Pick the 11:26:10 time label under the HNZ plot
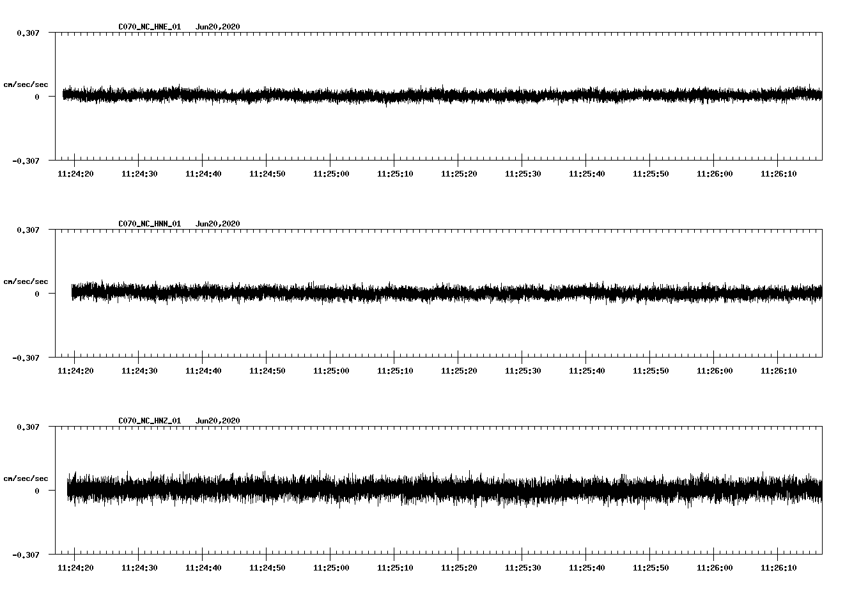 779,568
